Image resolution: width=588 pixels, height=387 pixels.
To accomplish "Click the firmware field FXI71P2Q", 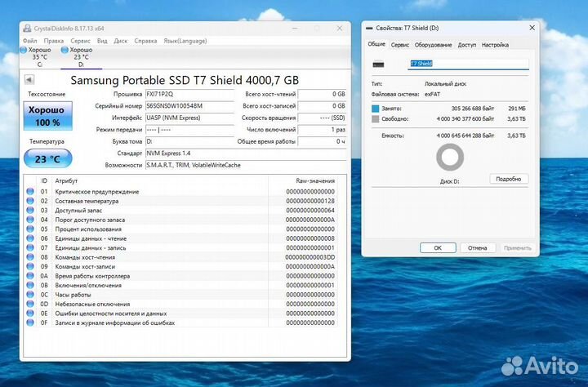I will coord(189,94).
